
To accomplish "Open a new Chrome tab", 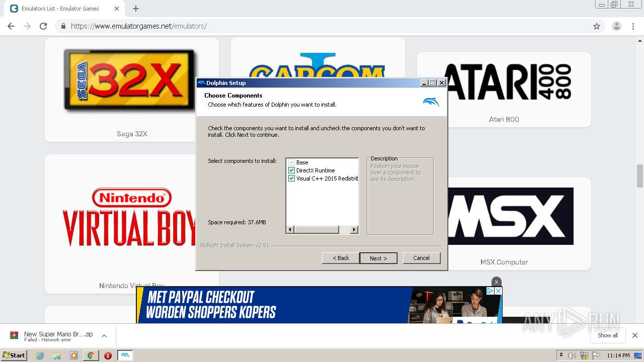I will coord(136,9).
